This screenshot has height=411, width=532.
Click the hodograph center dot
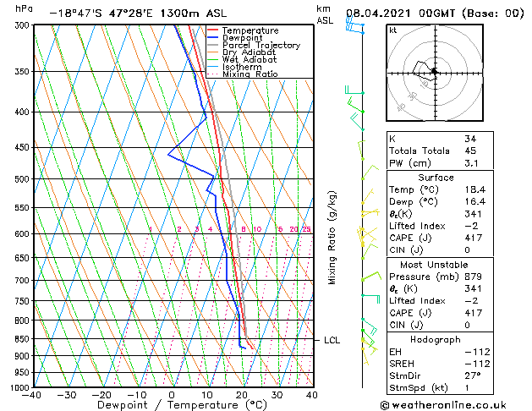(434, 71)
